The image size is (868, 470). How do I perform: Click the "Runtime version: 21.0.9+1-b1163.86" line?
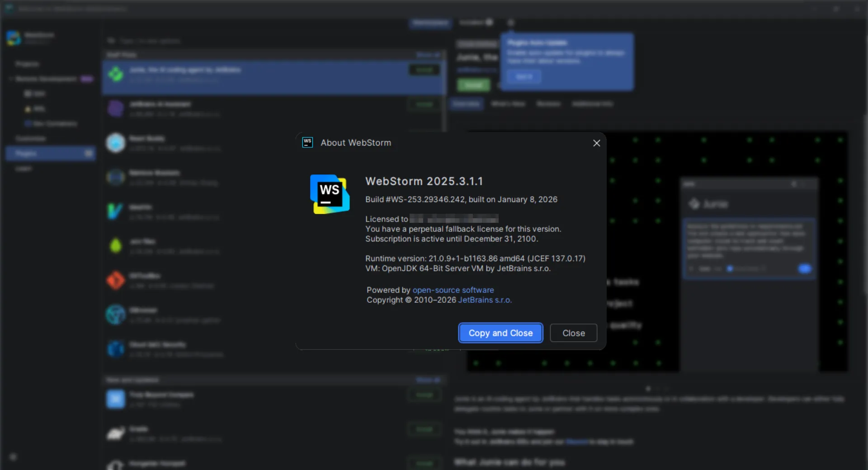tap(475, 258)
